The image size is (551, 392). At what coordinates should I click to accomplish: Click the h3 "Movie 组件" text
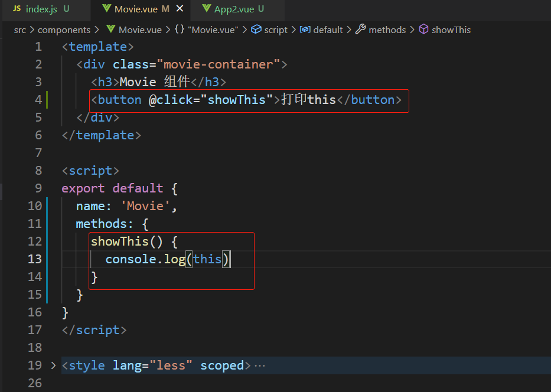(x=155, y=82)
